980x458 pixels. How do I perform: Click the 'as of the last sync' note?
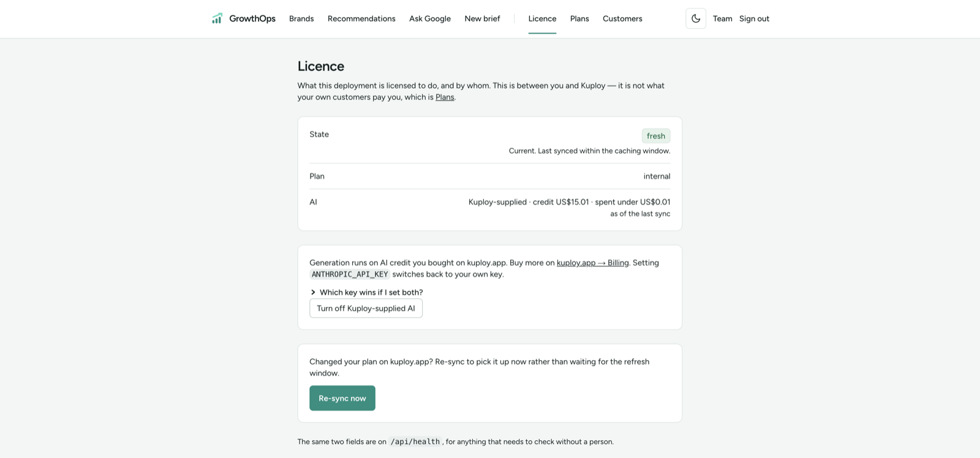[640, 214]
